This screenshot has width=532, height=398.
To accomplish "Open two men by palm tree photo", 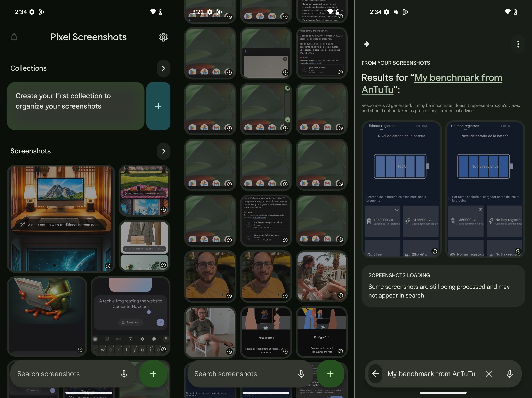I will coord(322,276).
